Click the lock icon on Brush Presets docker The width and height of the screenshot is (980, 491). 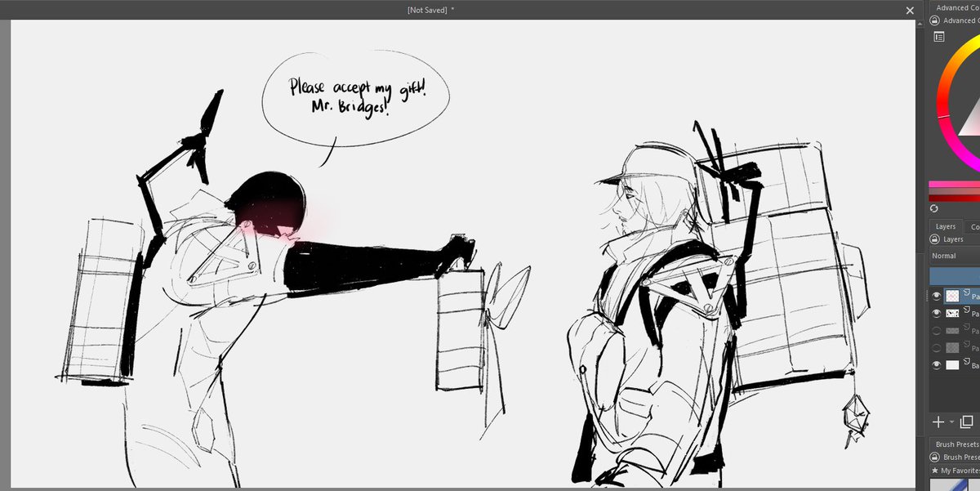point(935,458)
